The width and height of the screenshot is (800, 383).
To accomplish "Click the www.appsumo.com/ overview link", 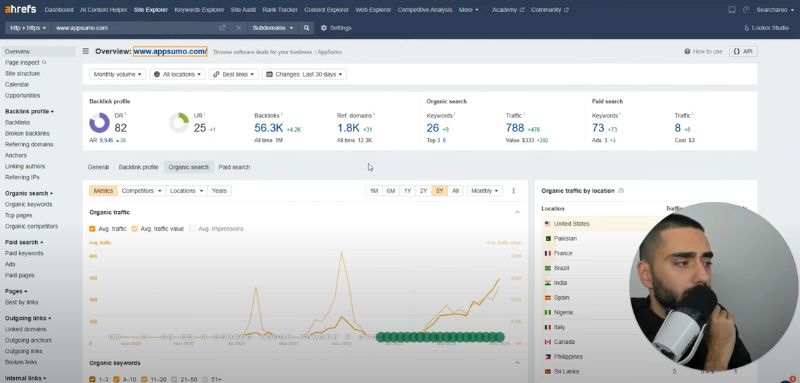I will [x=170, y=52].
